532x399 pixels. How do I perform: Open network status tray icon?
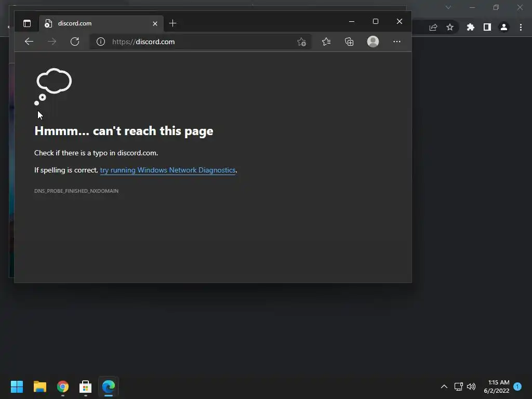(x=458, y=387)
